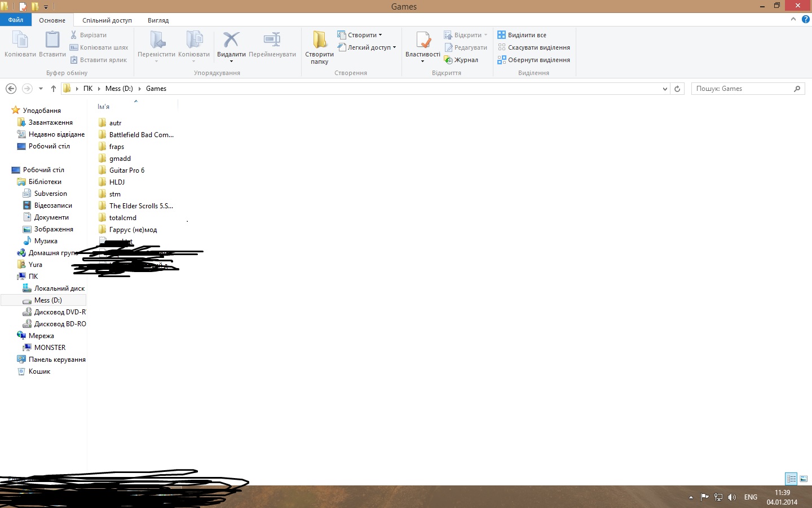Click the search box Пошук: Games
This screenshot has width=812, height=508.
point(748,89)
